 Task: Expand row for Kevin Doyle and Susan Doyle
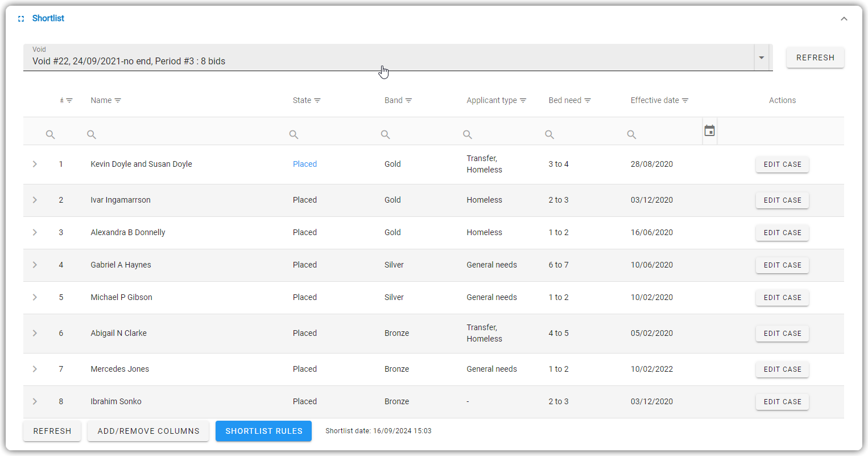tap(35, 164)
